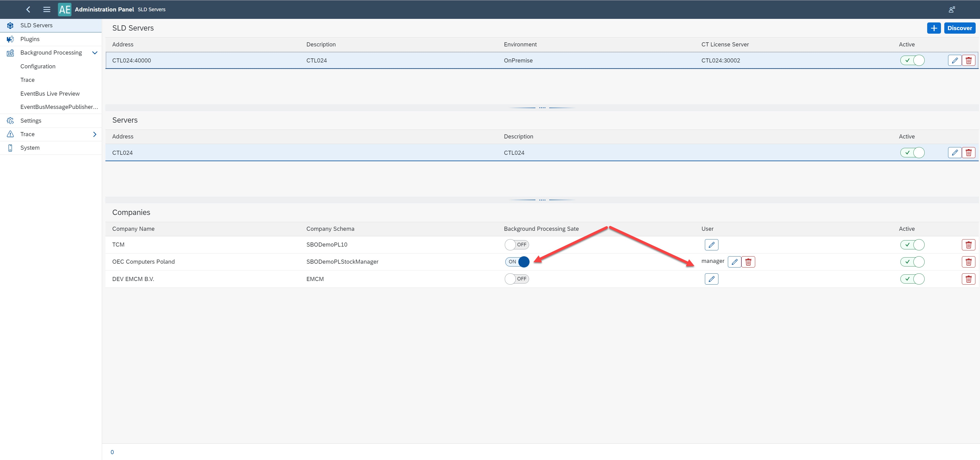This screenshot has width=980, height=460.
Task: Select EventBus Live Preview
Action: click(50, 93)
